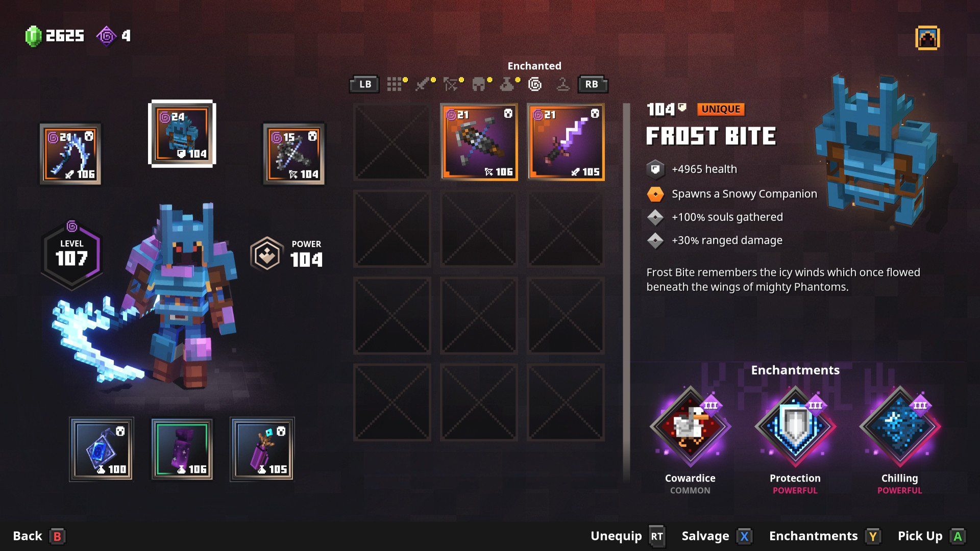
Task: Switch to the artifacts flask filter tab
Action: coord(507,84)
